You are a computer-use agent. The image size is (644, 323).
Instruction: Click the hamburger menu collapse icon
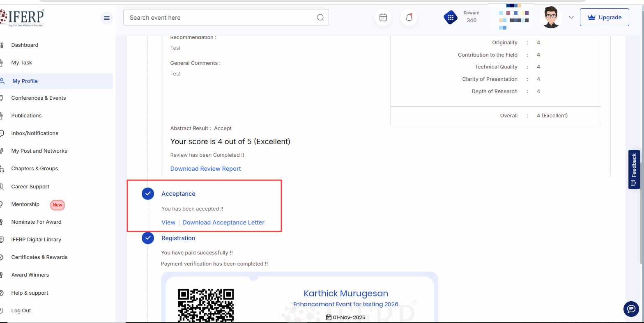pyautogui.click(x=107, y=18)
